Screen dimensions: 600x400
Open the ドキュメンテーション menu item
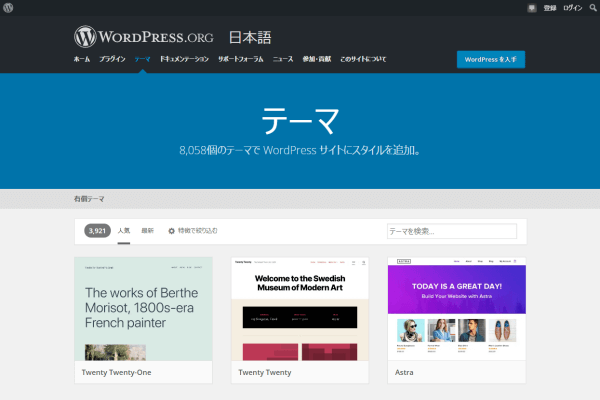click(184, 59)
